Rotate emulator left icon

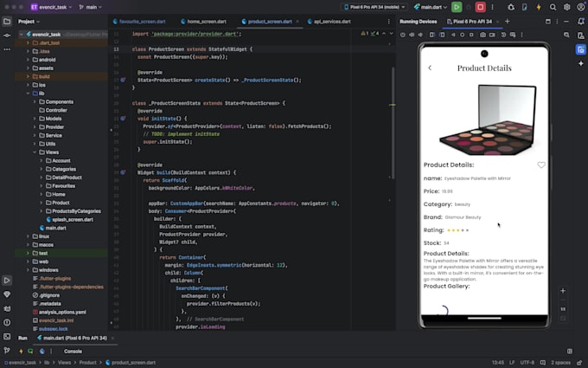click(432, 35)
